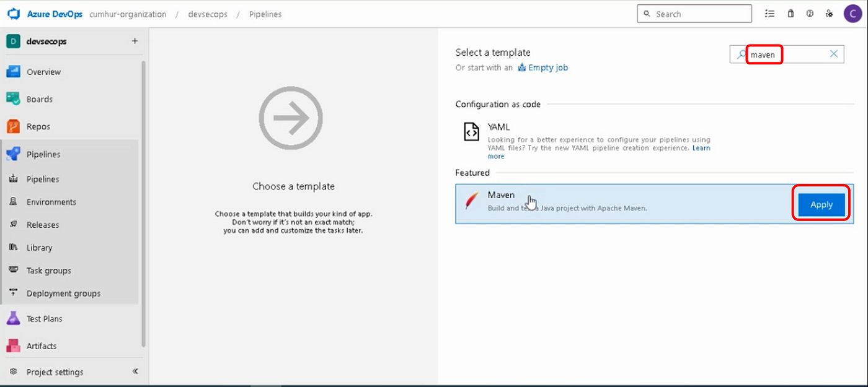Click the Test Plans flask icon

pos(14,318)
